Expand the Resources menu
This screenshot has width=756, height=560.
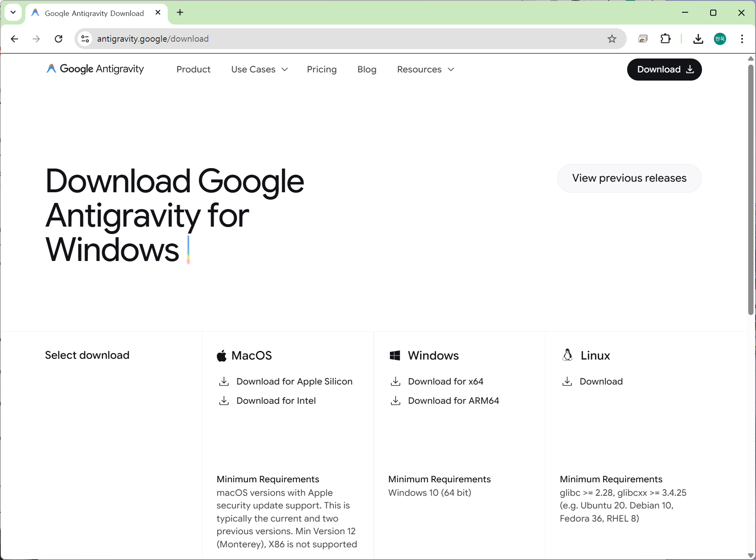coord(425,70)
